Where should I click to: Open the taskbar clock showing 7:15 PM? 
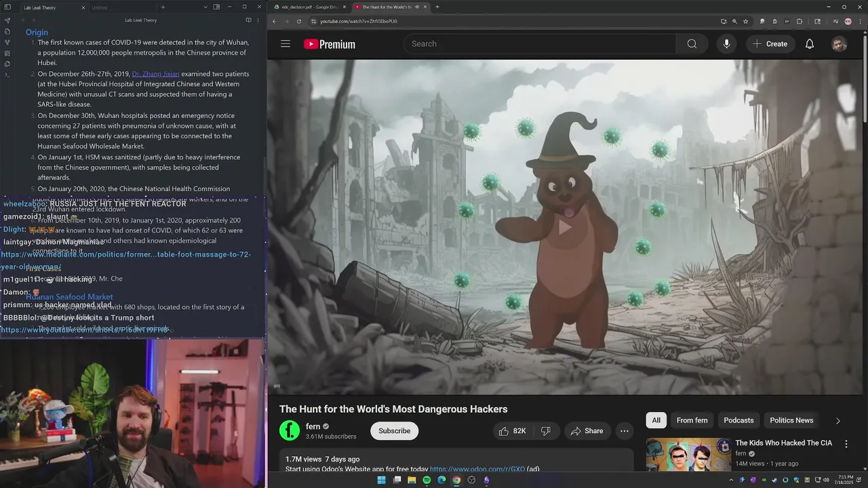[x=845, y=480]
